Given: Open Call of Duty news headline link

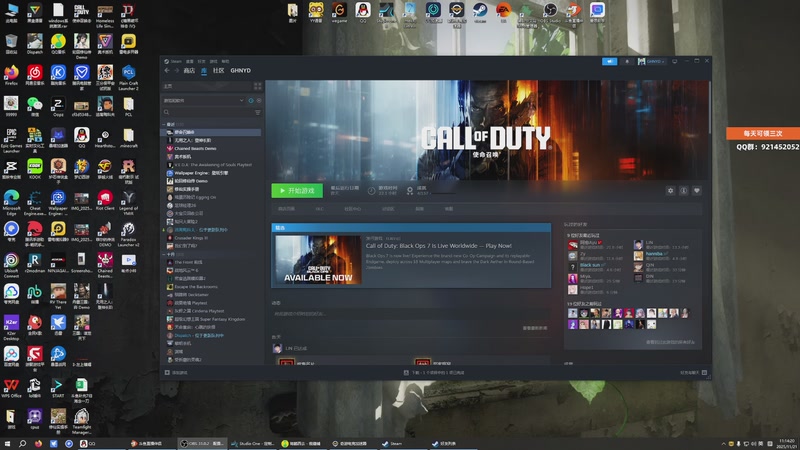Looking at the screenshot, I should (x=438, y=246).
